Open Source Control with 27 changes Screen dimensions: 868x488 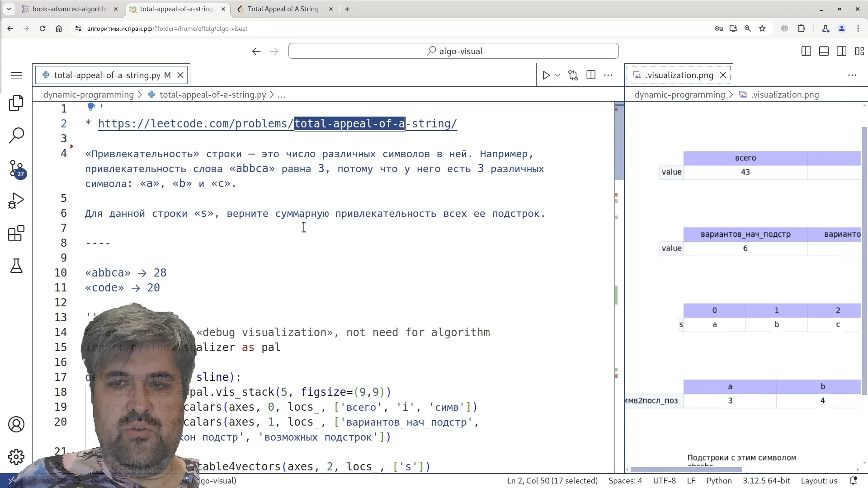[x=16, y=169]
